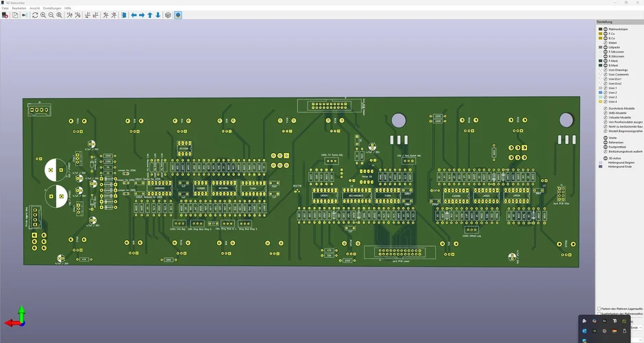Enable Farben des Platinen-Lagenaufbaus checkbox
Viewport: 644px width, 343px height.
tap(599, 309)
